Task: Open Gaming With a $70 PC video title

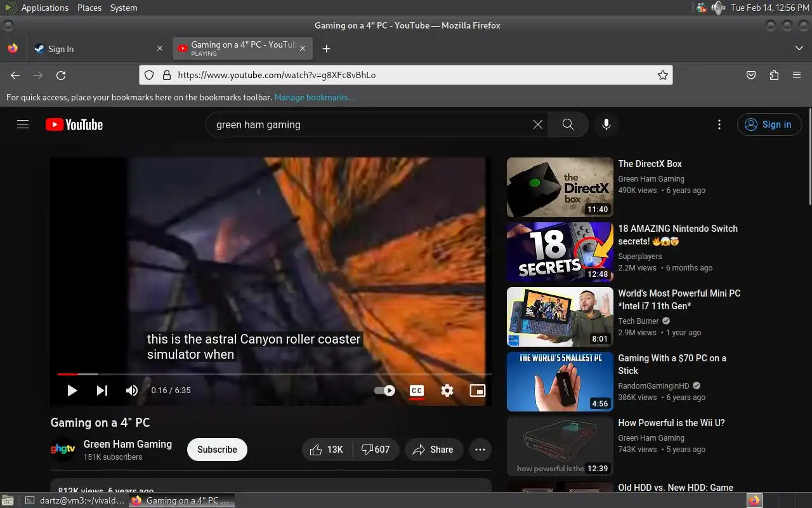Action: (672, 364)
